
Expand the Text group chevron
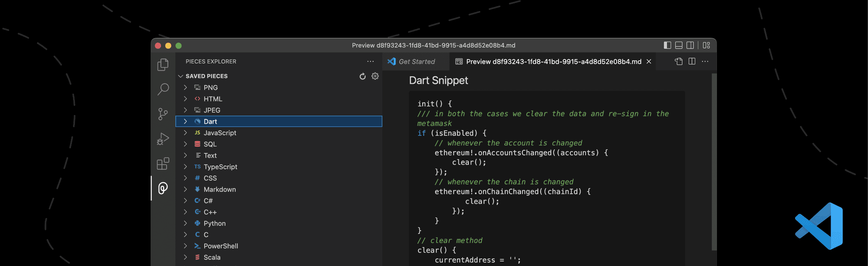point(185,155)
